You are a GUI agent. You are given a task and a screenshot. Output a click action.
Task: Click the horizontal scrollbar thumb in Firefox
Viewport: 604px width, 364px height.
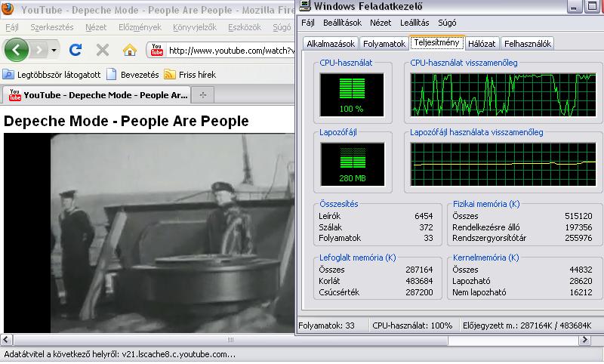pos(230,340)
